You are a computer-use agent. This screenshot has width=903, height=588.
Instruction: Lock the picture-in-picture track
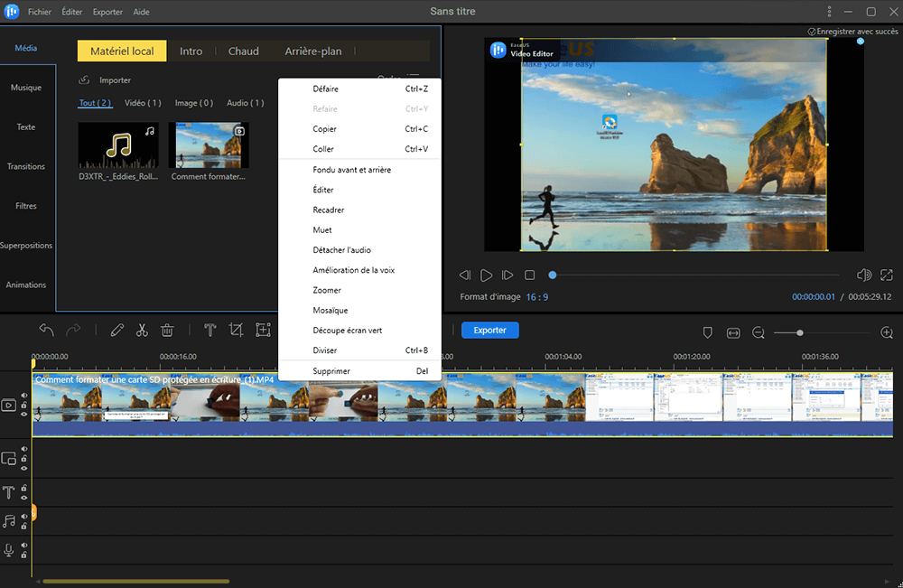tap(24, 459)
